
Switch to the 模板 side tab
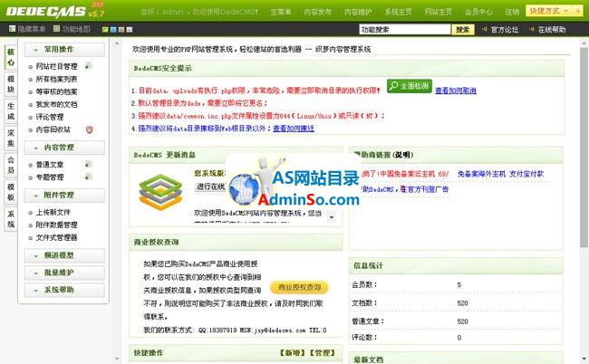(x=11, y=192)
